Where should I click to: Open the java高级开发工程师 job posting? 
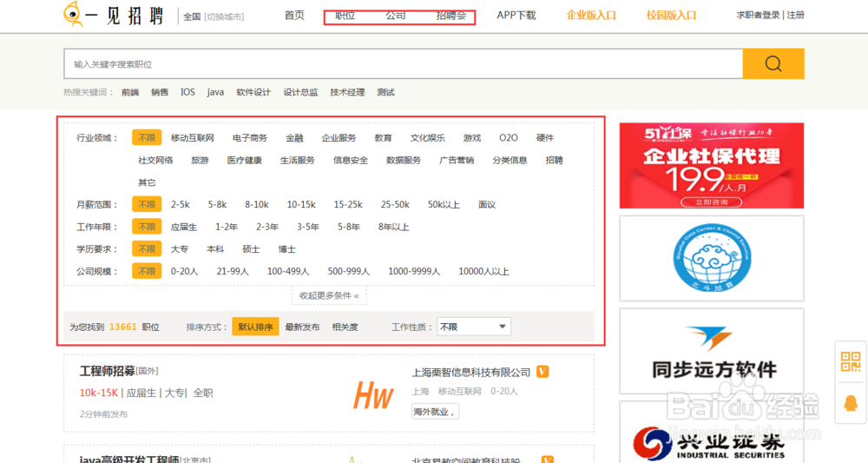click(x=129, y=459)
